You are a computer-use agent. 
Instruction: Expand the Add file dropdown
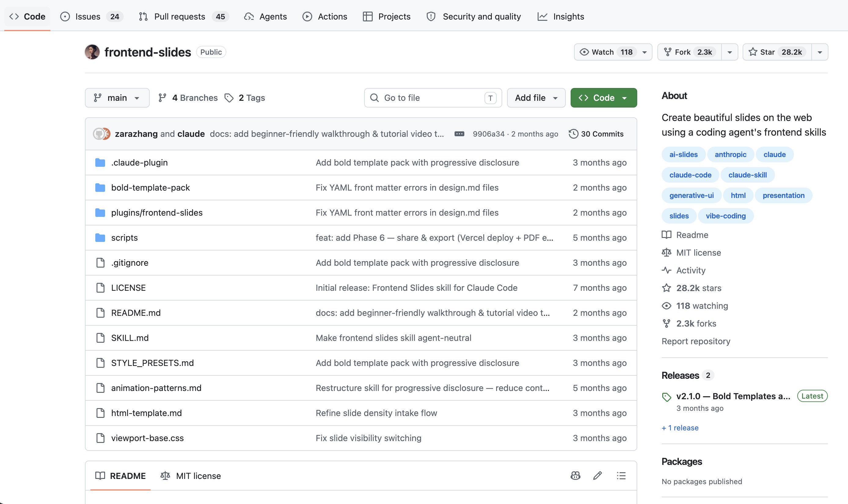pos(536,98)
